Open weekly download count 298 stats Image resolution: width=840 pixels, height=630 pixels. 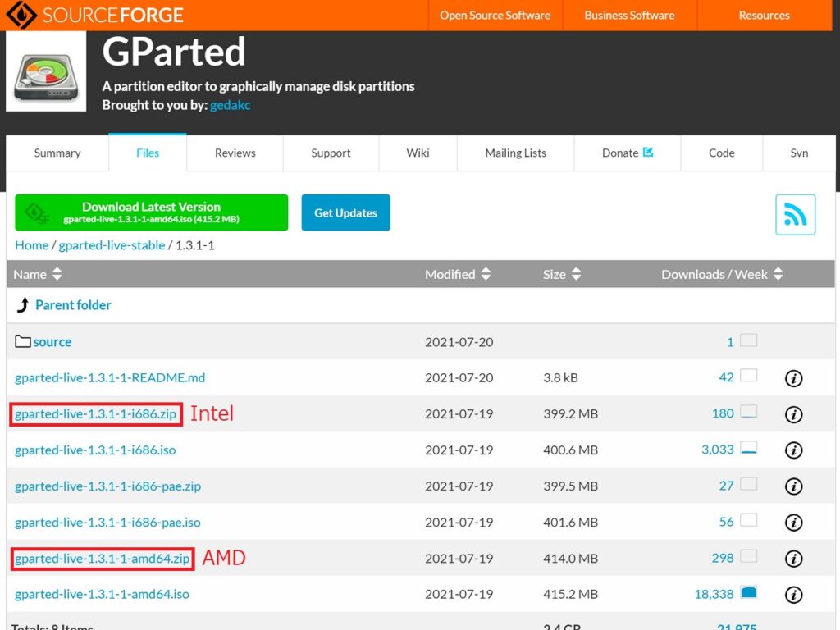click(723, 558)
